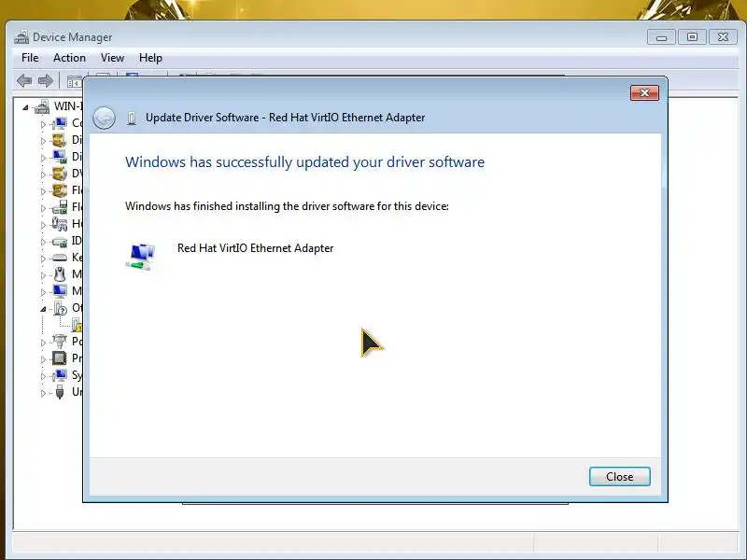Expand the DVD/CD-ROM drives category arrow
This screenshot has width=747, height=560.
(x=43, y=175)
